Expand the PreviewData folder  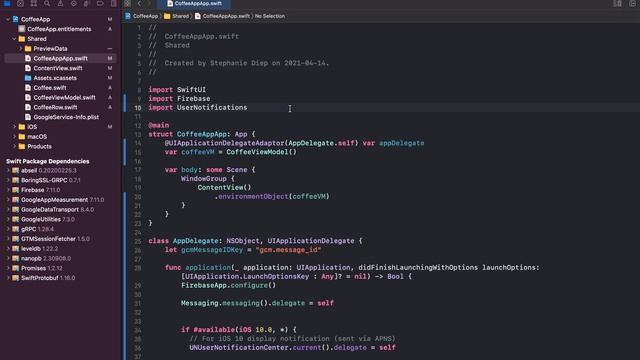point(21,49)
